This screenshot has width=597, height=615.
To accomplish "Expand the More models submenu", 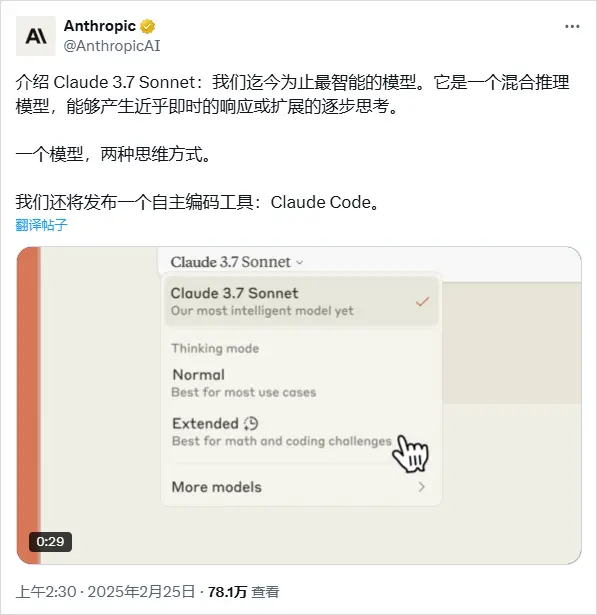I will tap(301, 487).
